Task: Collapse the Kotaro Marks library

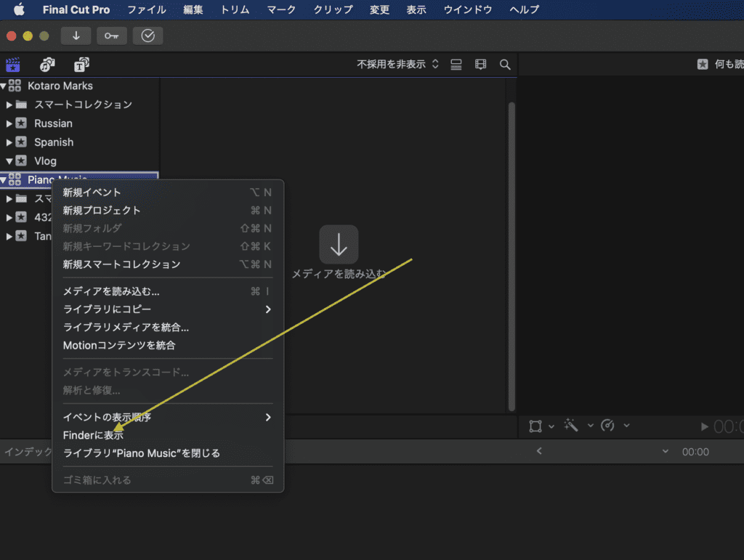Action: (4, 86)
